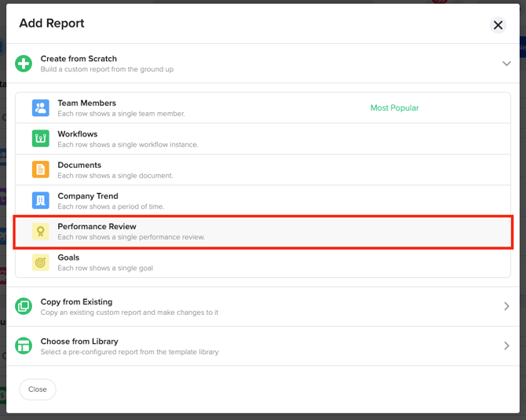Dismiss dialog with the X button
526x420 pixels.
pyautogui.click(x=498, y=25)
